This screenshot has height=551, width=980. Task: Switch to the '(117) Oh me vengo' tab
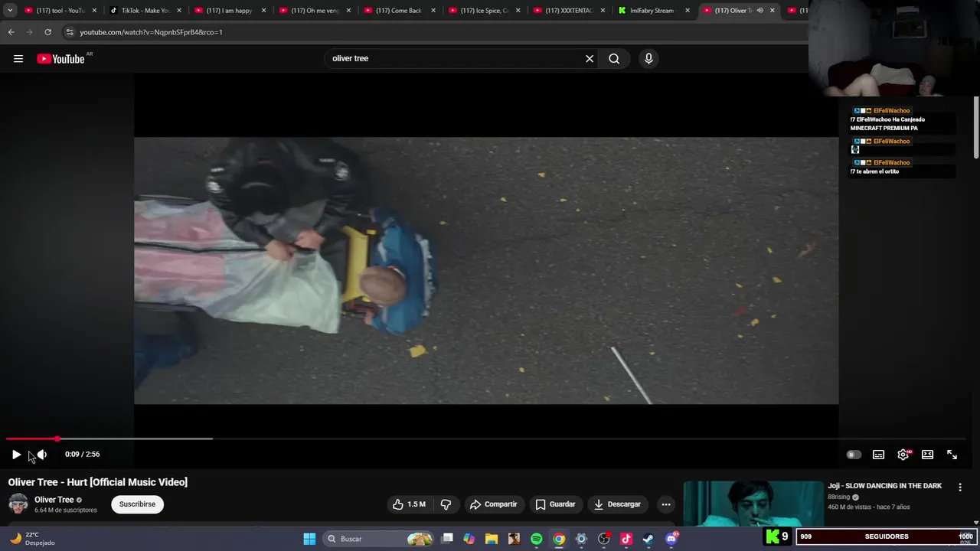314,11
